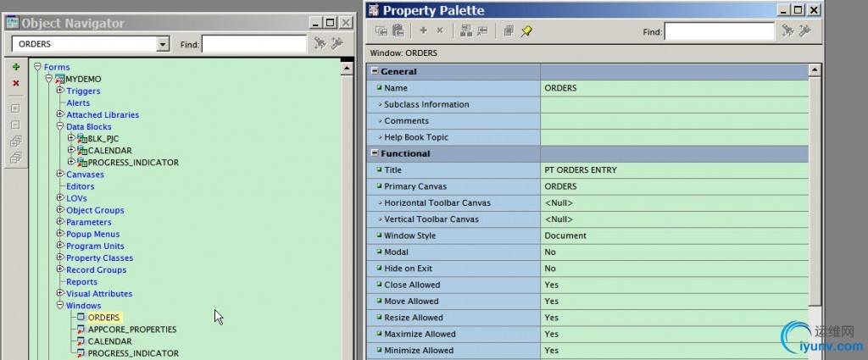Click the Property Class icon in Property Palette toolbar
This screenshot has width=868, height=360.
coord(466,31)
